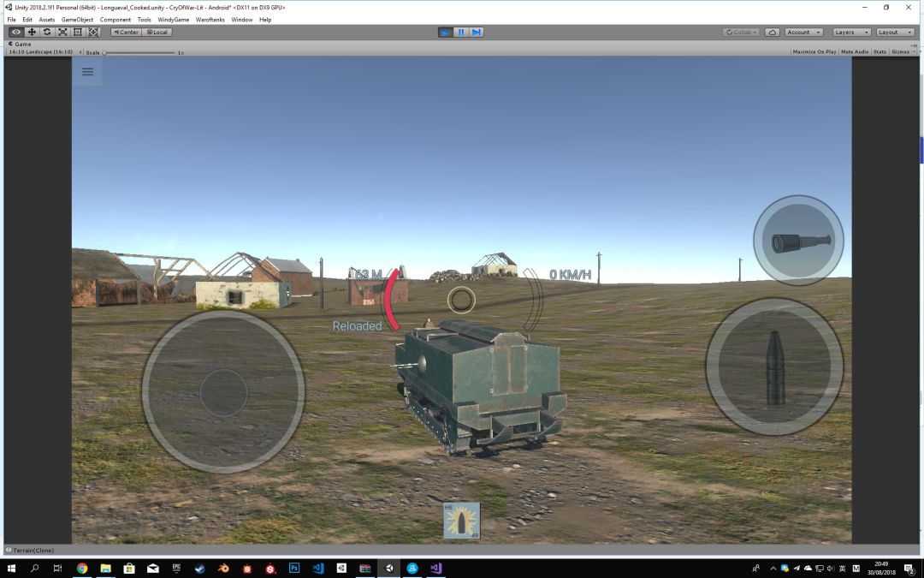
Task: Toggle the Center pivot mode button
Action: point(125,32)
